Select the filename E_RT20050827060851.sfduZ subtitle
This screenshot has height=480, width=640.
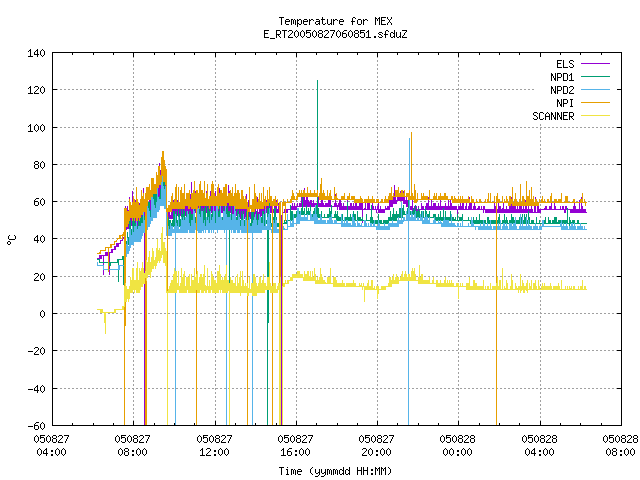[x=335, y=34]
